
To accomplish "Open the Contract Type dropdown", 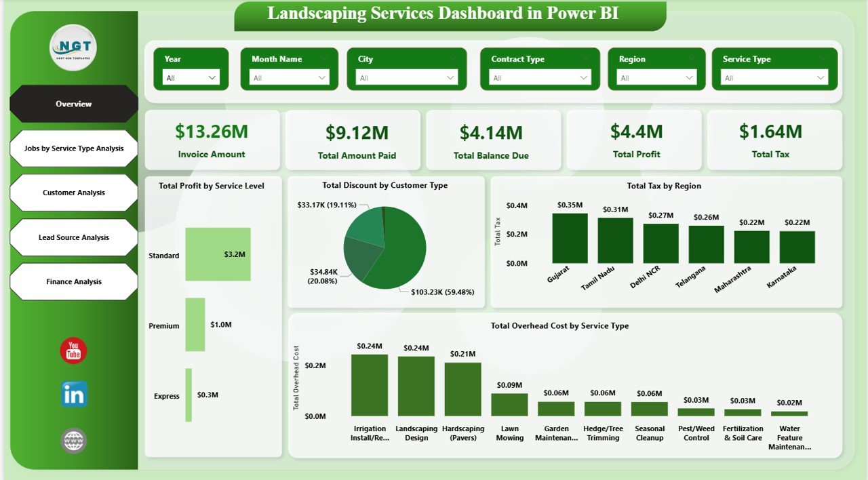I will pos(583,77).
